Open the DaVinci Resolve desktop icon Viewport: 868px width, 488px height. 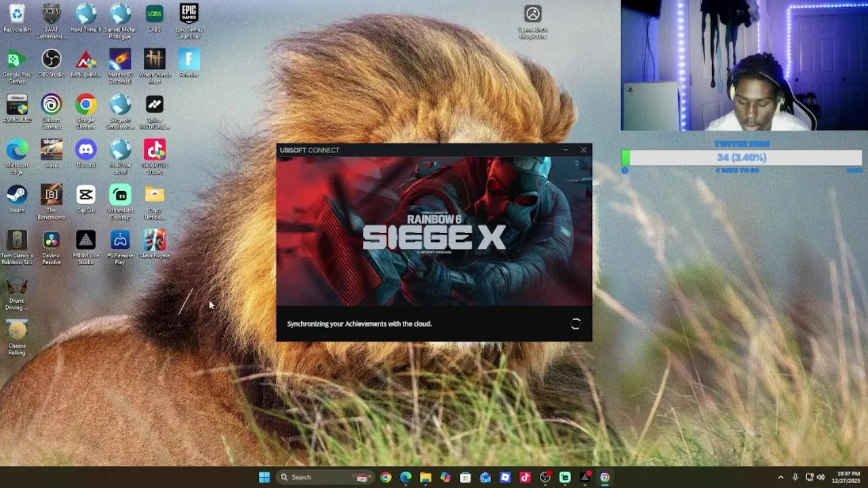tap(52, 247)
